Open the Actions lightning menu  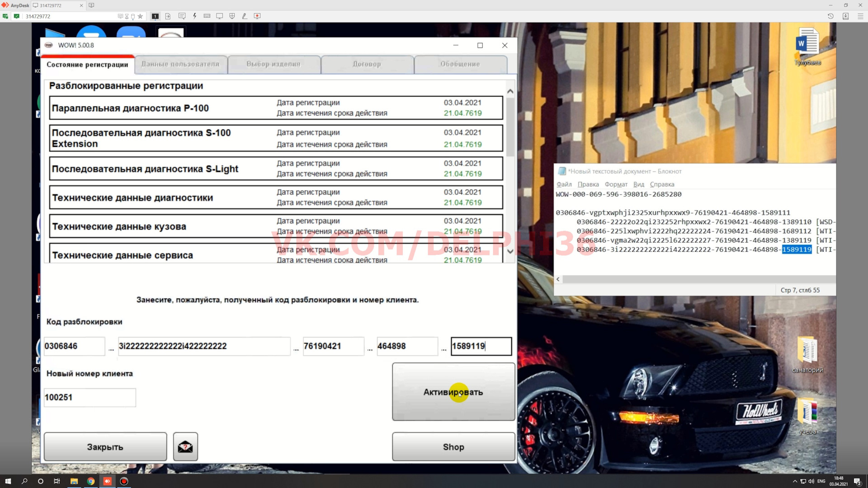click(195, 16)
